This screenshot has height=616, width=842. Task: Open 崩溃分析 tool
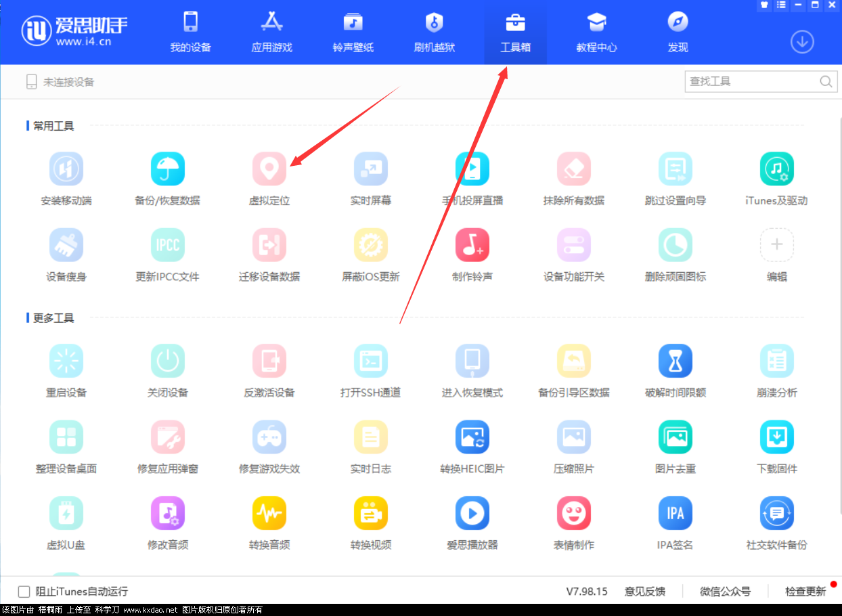click(x=777, y=361)
